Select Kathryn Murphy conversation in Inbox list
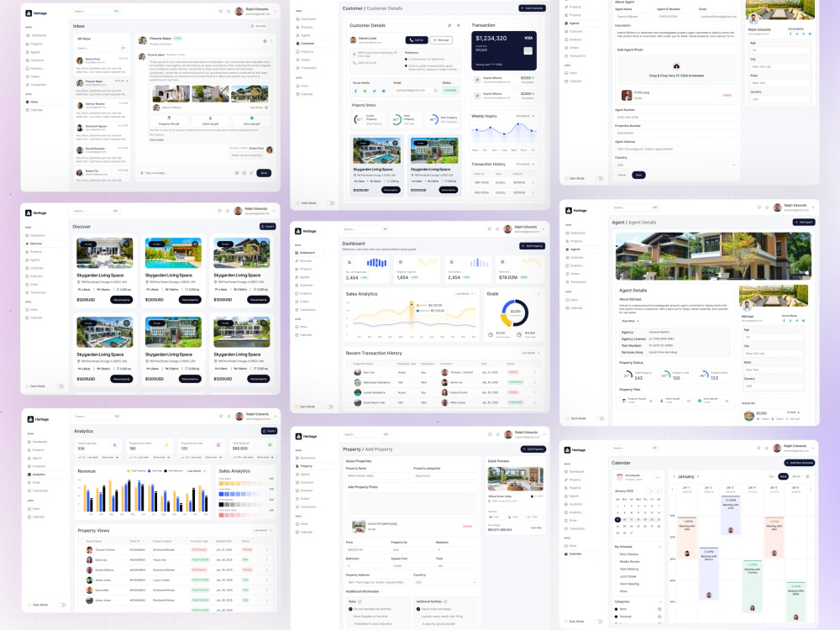The height and width of the screenshot is (630, 840). click(102, 108)
